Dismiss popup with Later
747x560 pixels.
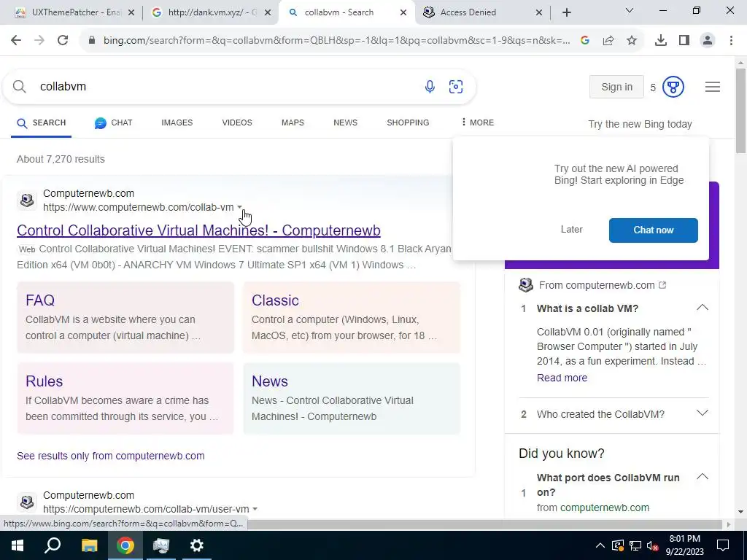tap(572, 230)
